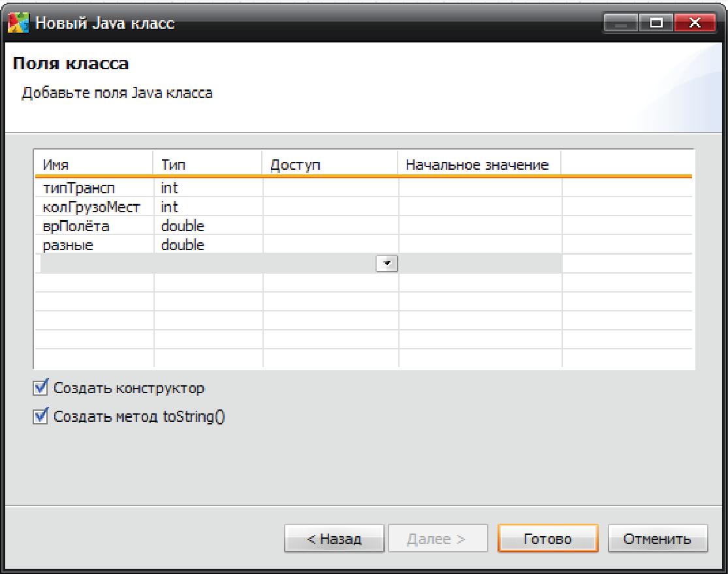Click the 'Готово' button
Viewport: 728px width, 574px height.
click(x=548, y=539)
